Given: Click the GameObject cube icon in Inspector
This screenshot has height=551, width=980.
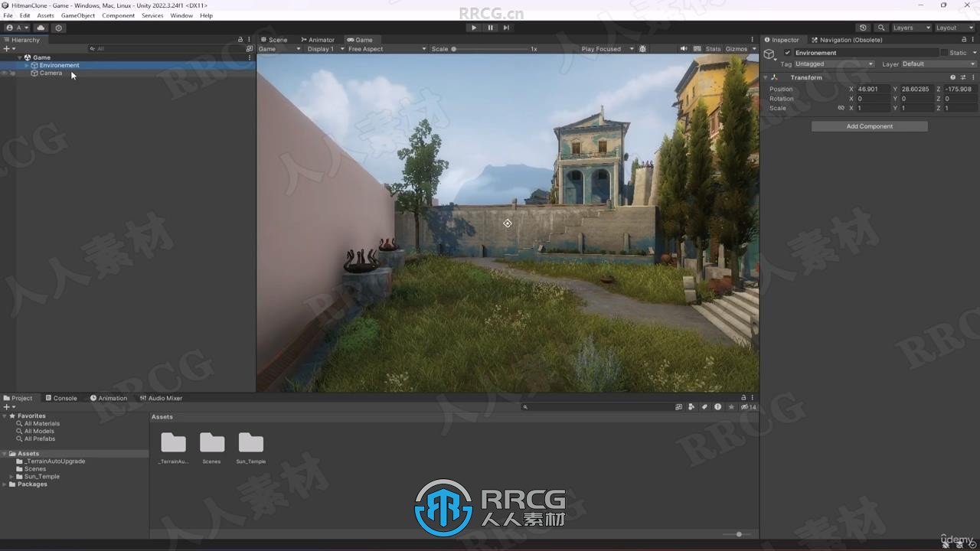Looking at the screenshot, I should 769,54.
